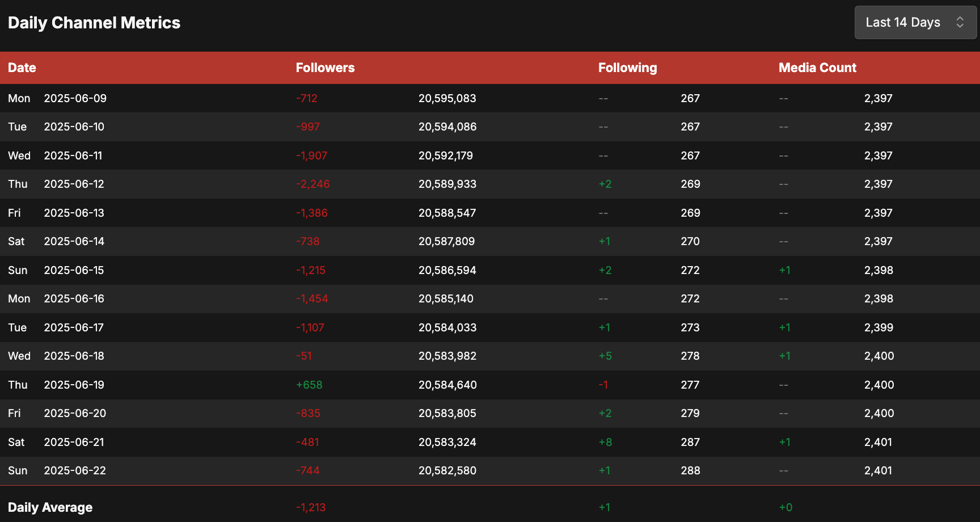Viewport: 980px width, 522px height.
Task: Click follower total 20,583,805
Action: tap(447, 414)
